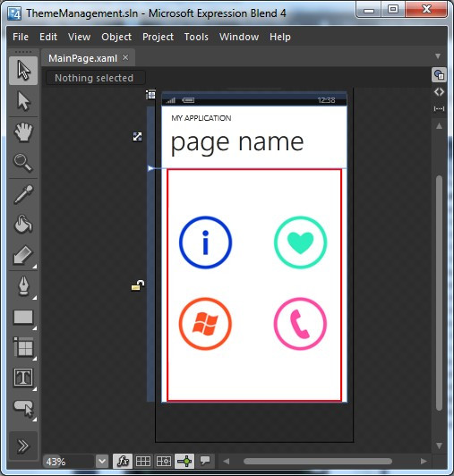
Task: Expand the document tabs list arrow
Action: tap(438, 56)
